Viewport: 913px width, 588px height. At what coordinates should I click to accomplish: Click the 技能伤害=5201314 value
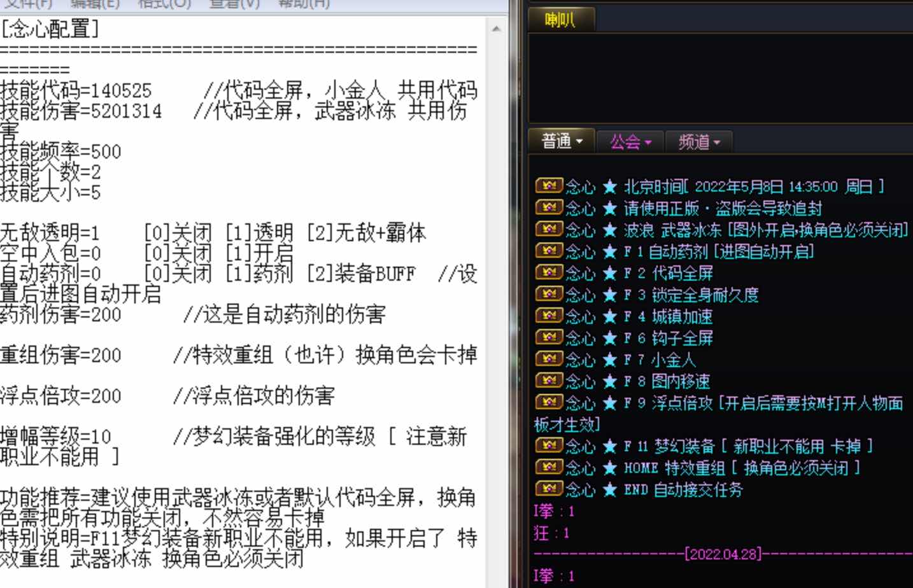[127, 111]
